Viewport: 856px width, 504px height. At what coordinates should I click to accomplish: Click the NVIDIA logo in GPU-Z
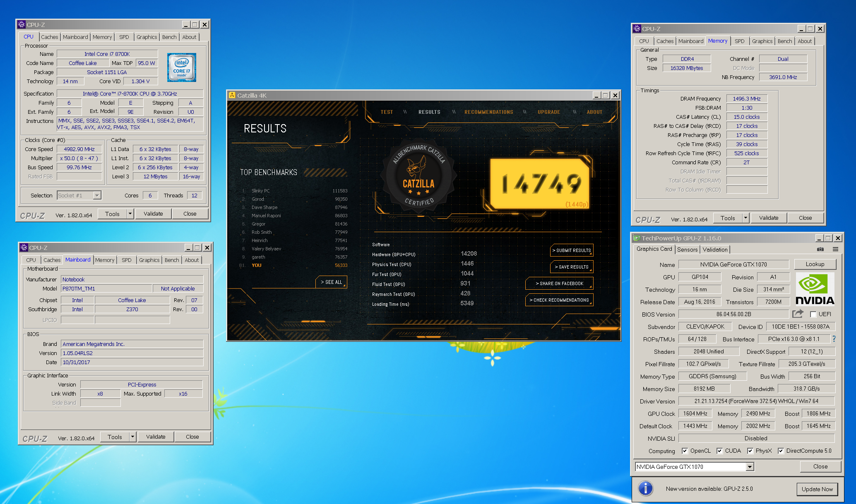pyautogui.click(x=815, y=289)
